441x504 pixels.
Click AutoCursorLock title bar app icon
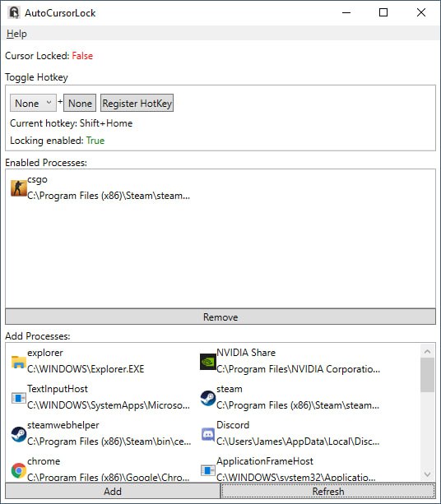14,12
